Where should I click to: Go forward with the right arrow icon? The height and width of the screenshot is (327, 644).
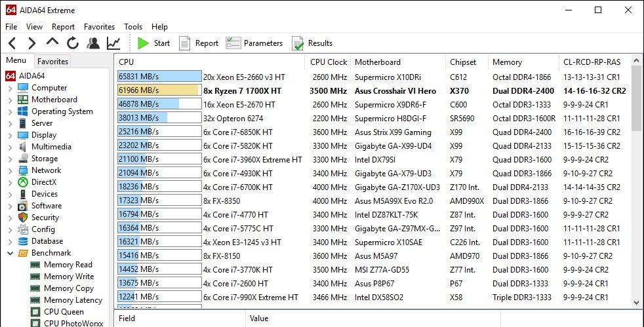(x=31, y=43)
